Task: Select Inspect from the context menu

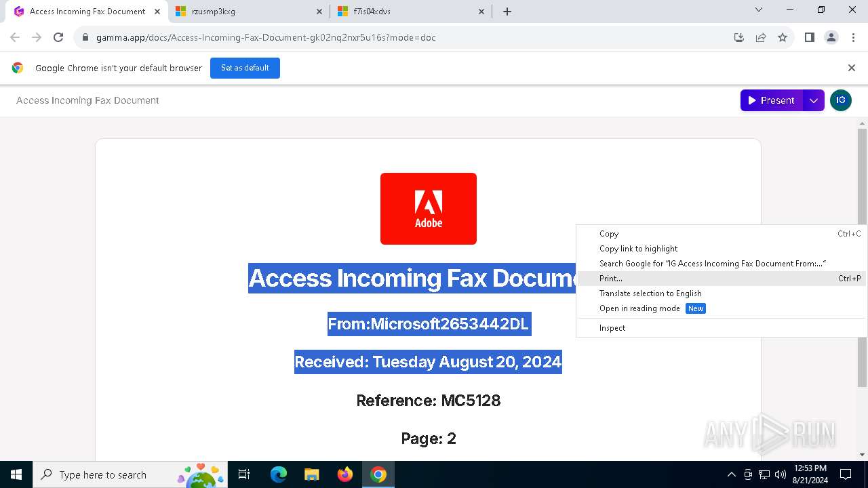Action: click(x=722, y=328)
